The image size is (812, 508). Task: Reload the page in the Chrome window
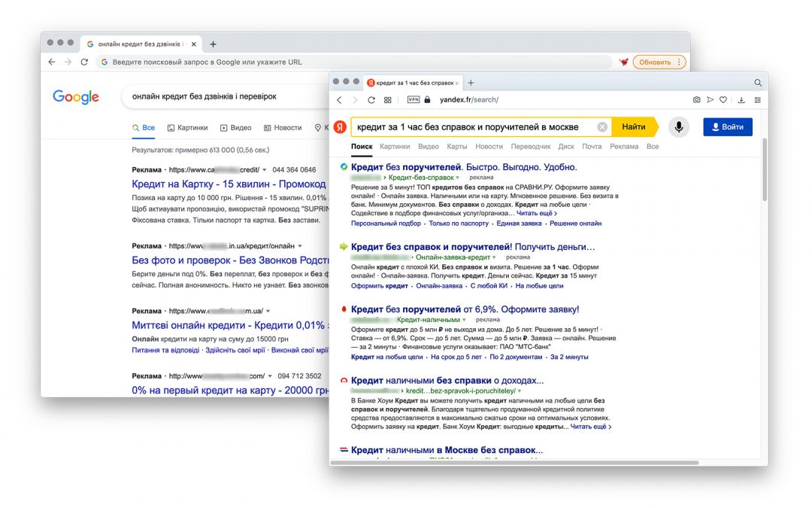pyautogui.click(x=84, y=62)
